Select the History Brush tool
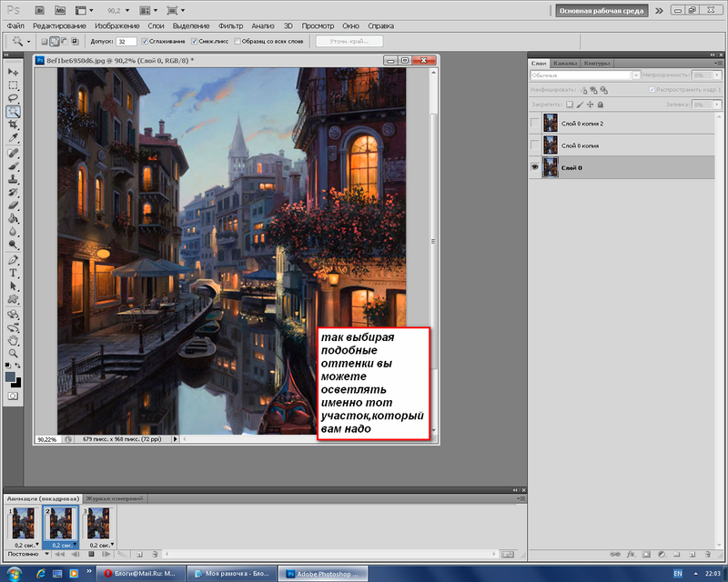Image resolution: width=728 pixels, height=582 pixels. pyautogui.click(x=13, y=192)
